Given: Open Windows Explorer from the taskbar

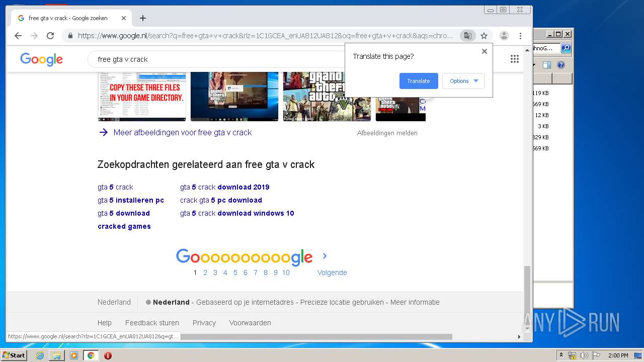Looking at the screenshot, I should (x=57, y=355).
